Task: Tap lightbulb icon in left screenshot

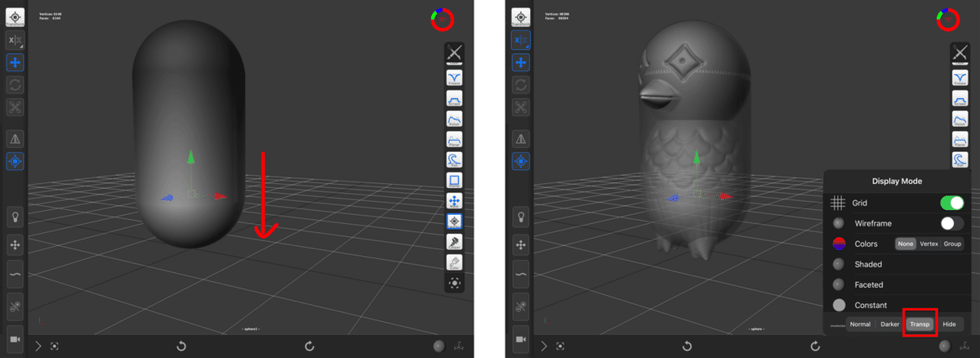Action: (x=16, y=217)
